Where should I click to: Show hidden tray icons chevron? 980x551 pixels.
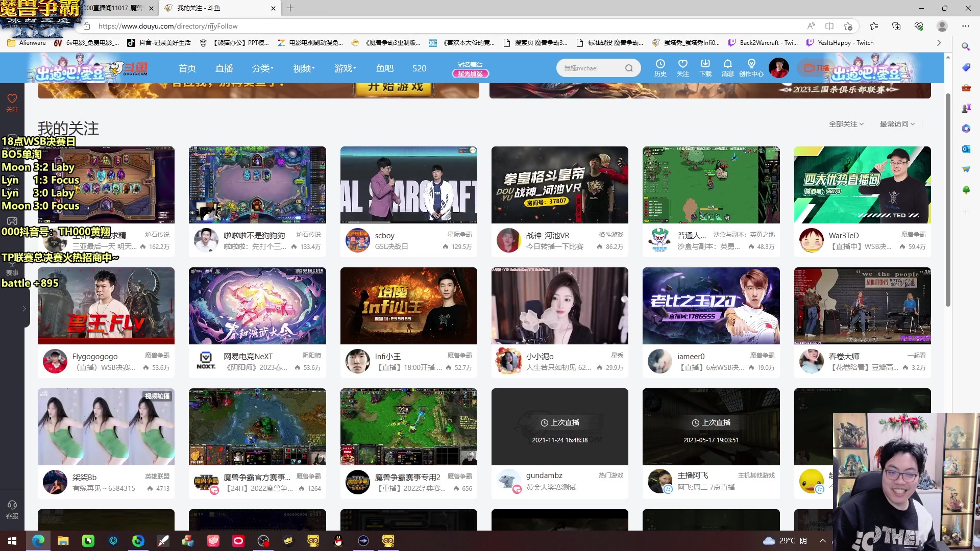823,541
